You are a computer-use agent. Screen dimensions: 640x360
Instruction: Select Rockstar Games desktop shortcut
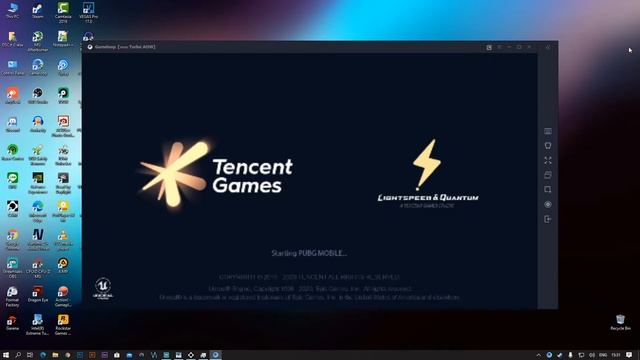tap(63, 325)
